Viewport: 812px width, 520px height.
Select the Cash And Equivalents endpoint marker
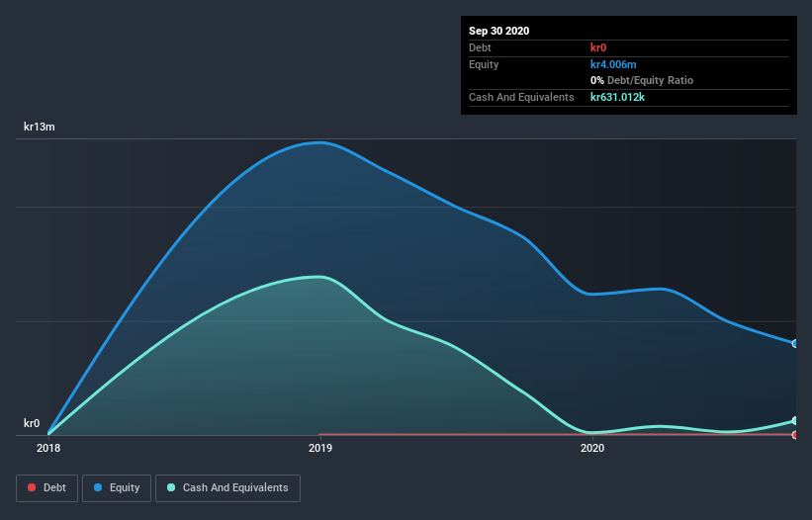(x=795, y=421)
